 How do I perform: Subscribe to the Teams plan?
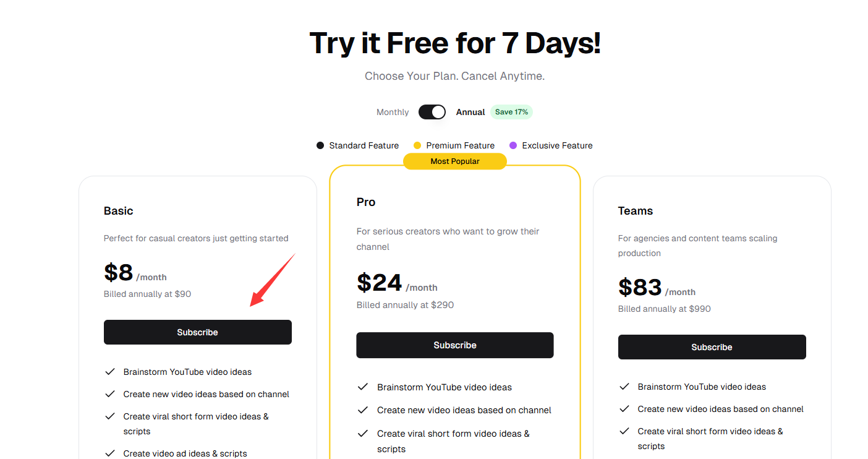point(712,347)
